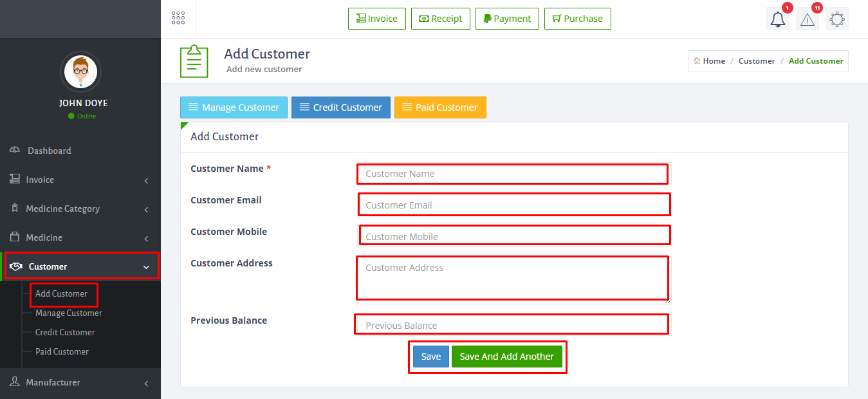Click the Dashboard icon in sidebar

tap(15, 150)
